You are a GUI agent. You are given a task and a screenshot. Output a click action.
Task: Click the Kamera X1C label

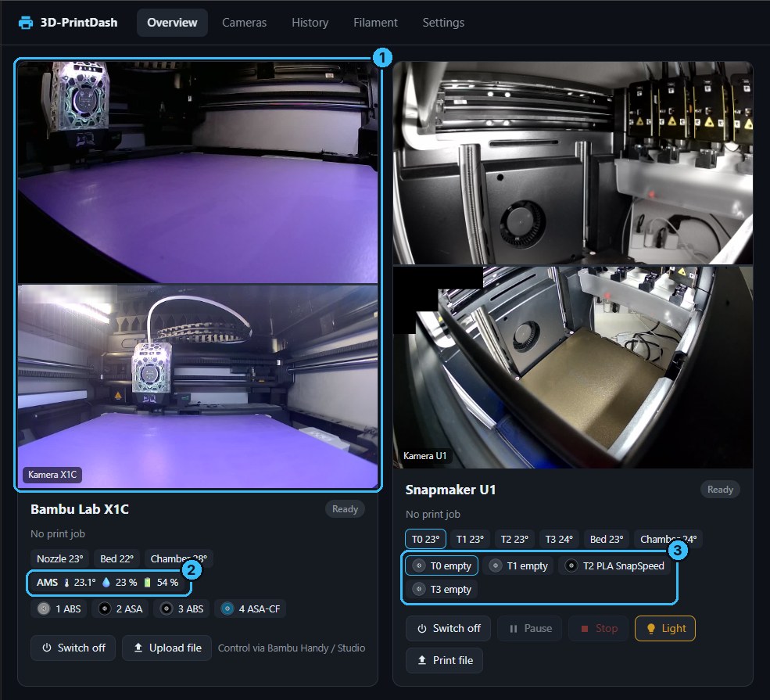52,475
